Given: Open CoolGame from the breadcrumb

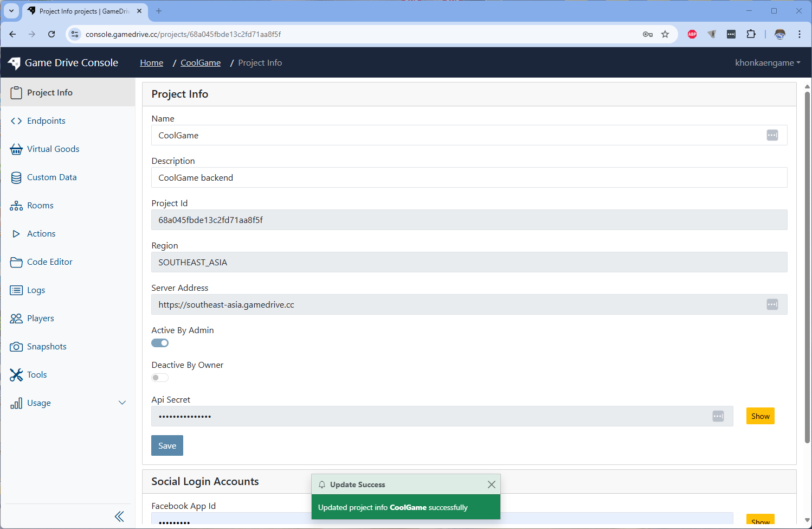Looking at the screenshot, I should [200, 62].
